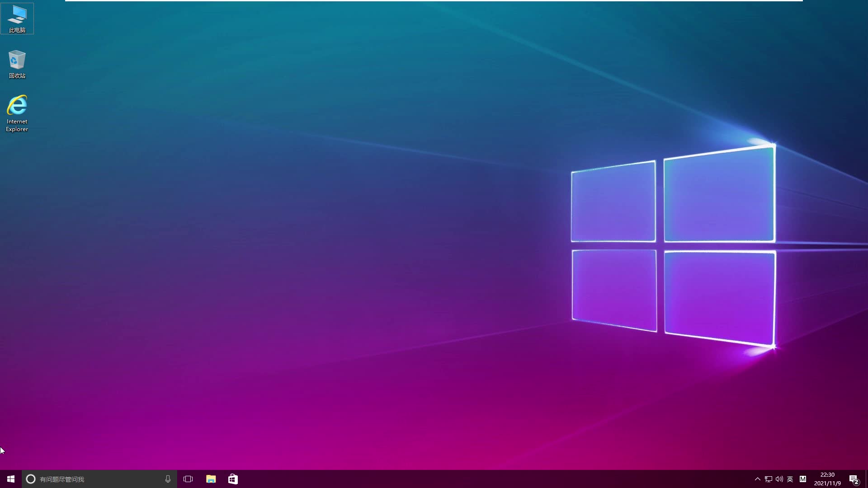The image size is (868, 488).
Task: Launch Microsoft Store from the taskbar
Action: pyautogui.click(x=233, y=479)
